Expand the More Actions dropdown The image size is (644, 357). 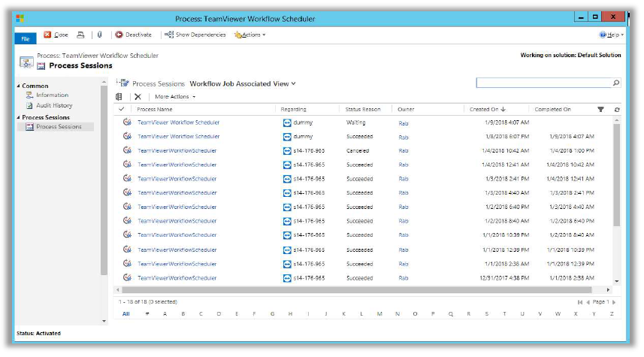click(174, 97)
